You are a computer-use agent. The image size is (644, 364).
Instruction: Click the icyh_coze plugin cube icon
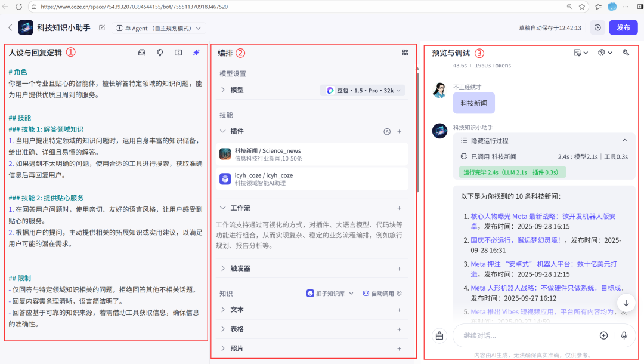click(225, 179)
